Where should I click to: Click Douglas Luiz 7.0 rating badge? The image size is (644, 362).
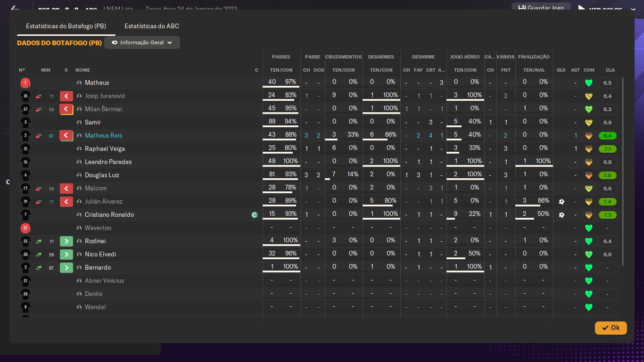(607, 175)
